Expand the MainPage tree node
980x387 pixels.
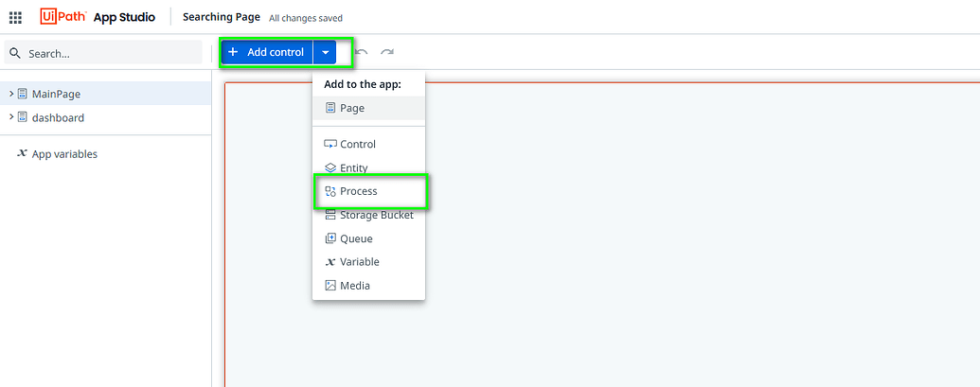tap(10, 94)
